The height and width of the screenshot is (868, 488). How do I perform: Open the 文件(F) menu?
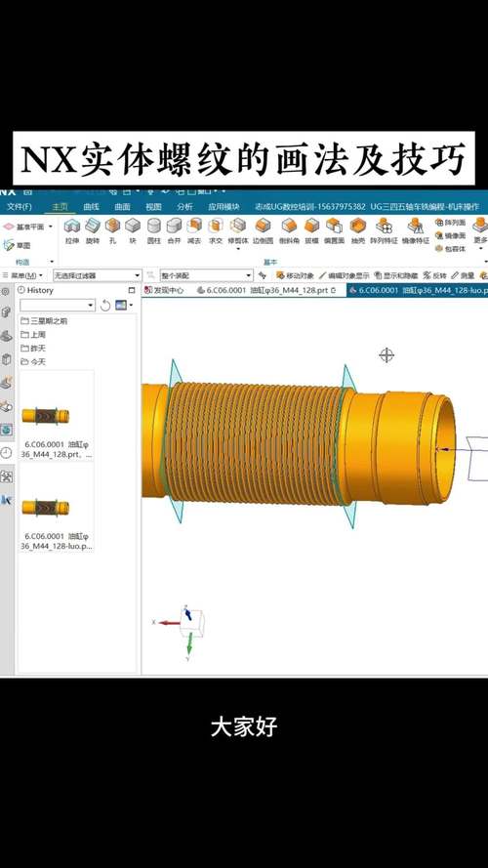[20, 206]
